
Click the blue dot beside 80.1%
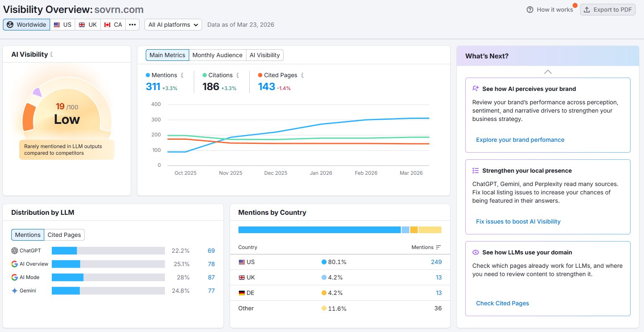coord(324,262)
